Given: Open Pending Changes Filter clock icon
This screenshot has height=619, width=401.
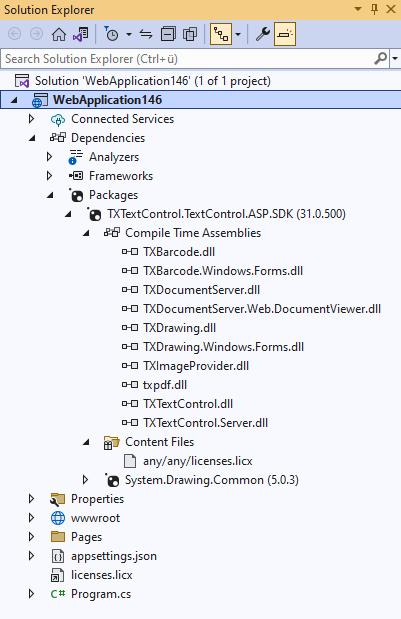Looking at the screenshot, I should (x=112, y=34).
